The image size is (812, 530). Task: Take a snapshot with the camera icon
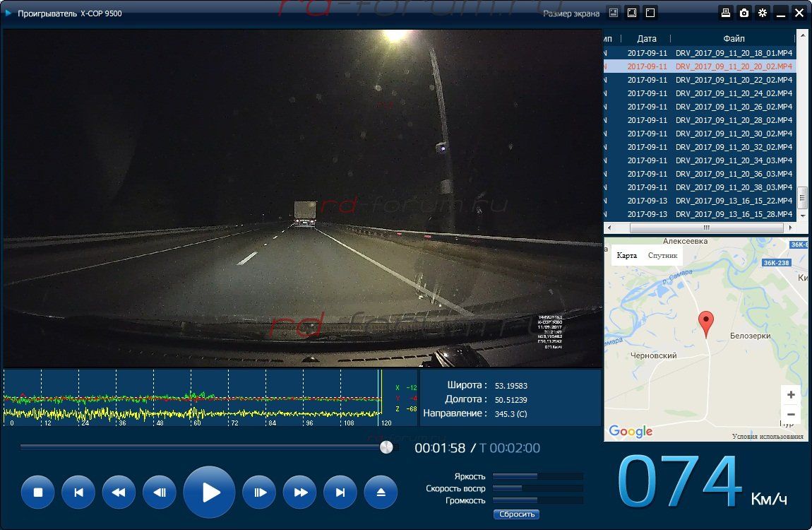[x=744, y=13]
